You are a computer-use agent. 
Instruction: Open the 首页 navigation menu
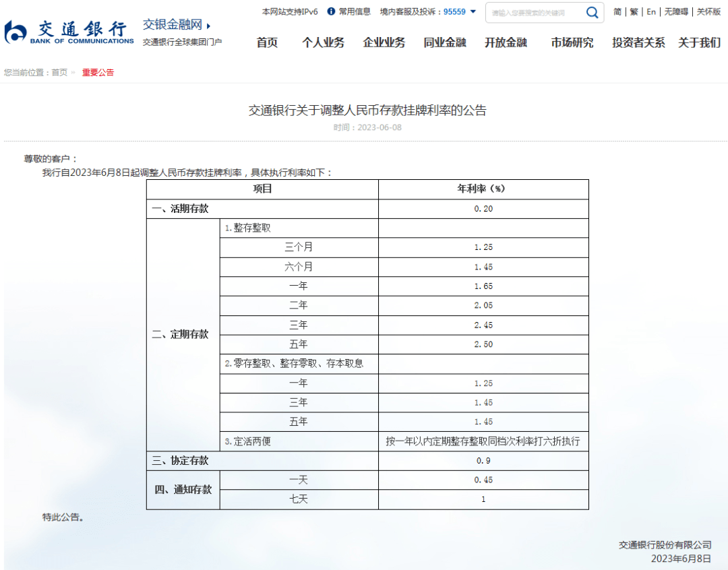[267, 42]
